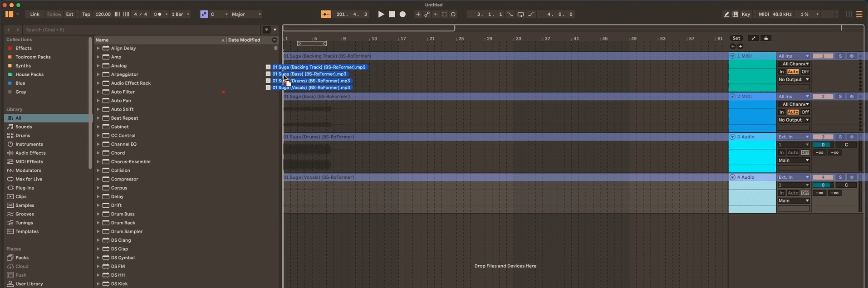Toggle the Loop switch icon
The width and height of the screenshot is (868, 288).
coord(521,15)
